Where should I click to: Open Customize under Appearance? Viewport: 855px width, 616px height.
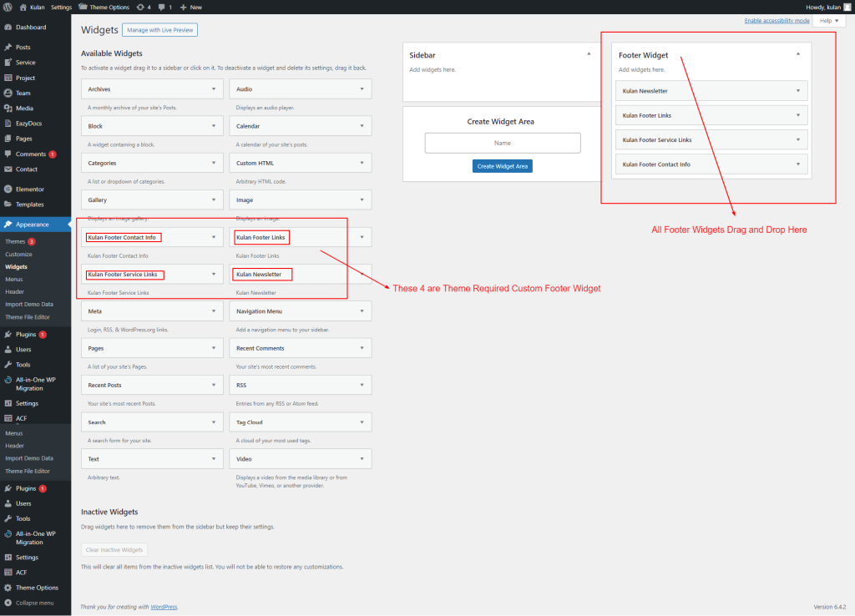18,255
